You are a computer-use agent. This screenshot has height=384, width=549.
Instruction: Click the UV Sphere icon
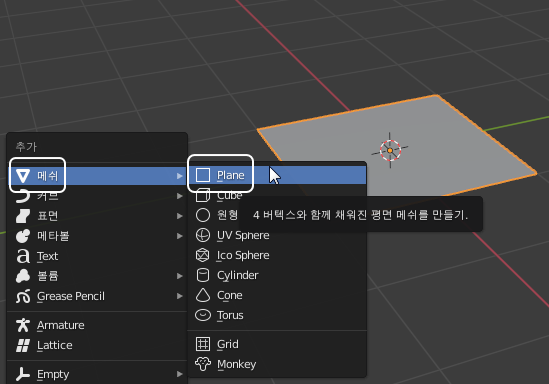[203, 235]
